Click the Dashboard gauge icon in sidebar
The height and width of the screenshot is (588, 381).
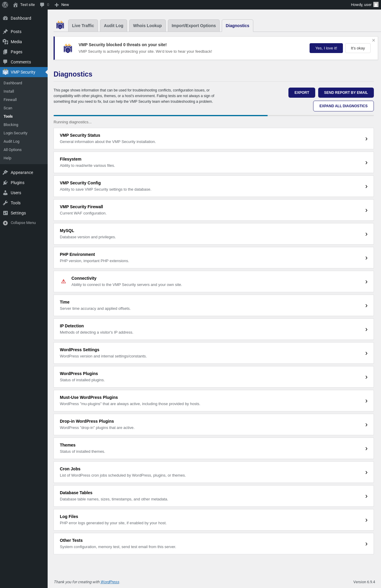(x=5, y=18)
